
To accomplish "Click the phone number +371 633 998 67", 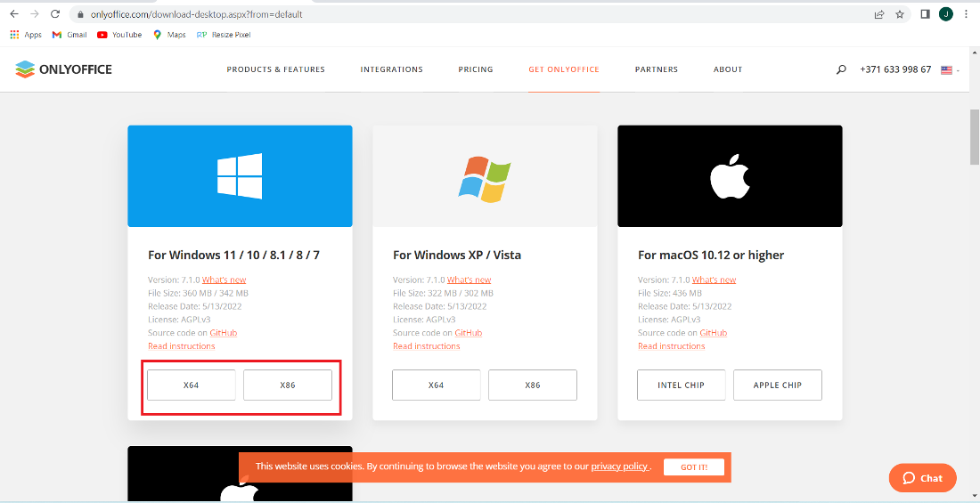I will 895,69.
